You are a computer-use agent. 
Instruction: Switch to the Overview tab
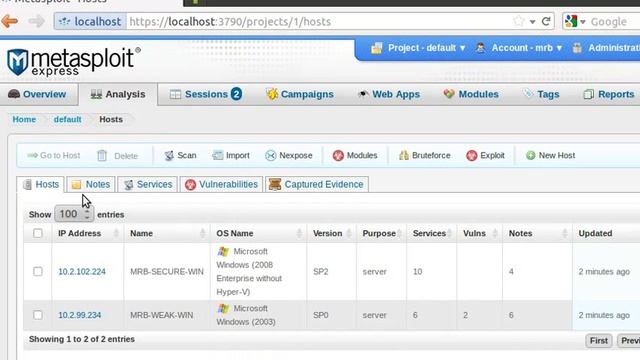click(x=38, y=94)
